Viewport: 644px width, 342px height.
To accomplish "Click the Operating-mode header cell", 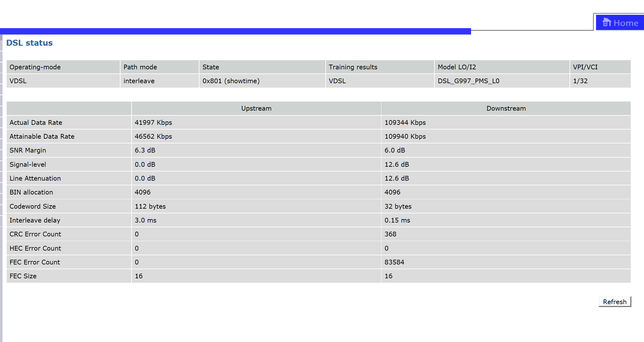I will [35, 67].
